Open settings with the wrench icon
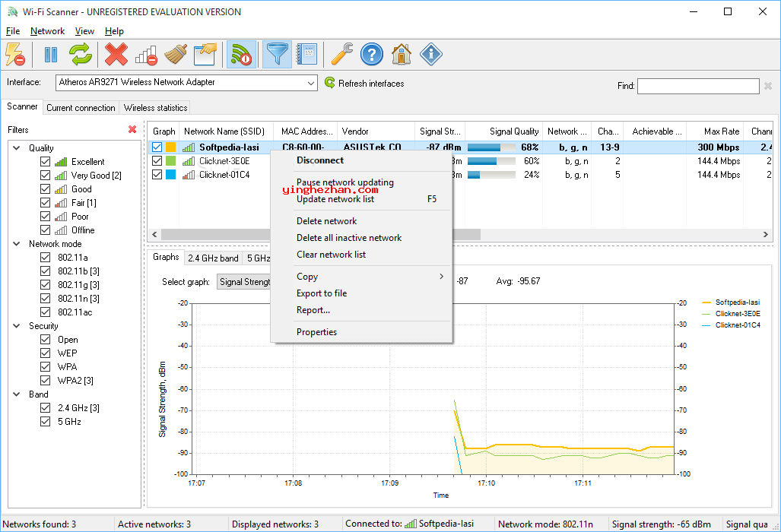 coord(341,54)
